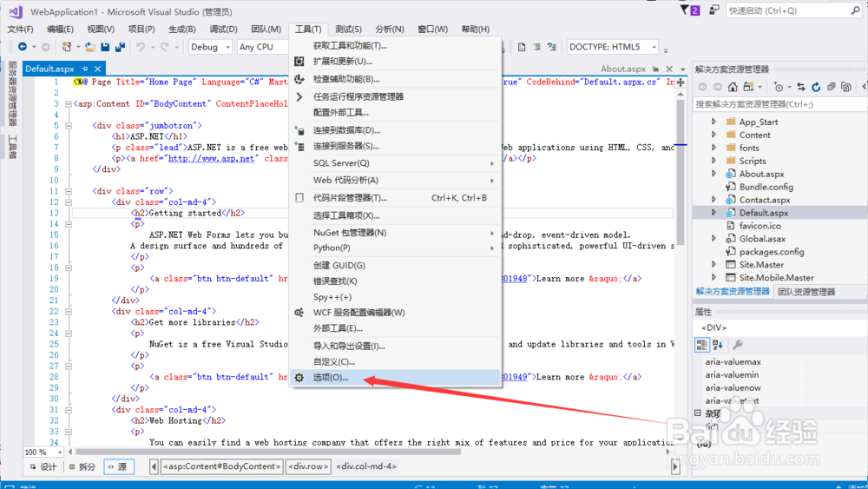Close the About.aspx preview tab
This screenshot has width=868, height=489.
click(669, 69)
